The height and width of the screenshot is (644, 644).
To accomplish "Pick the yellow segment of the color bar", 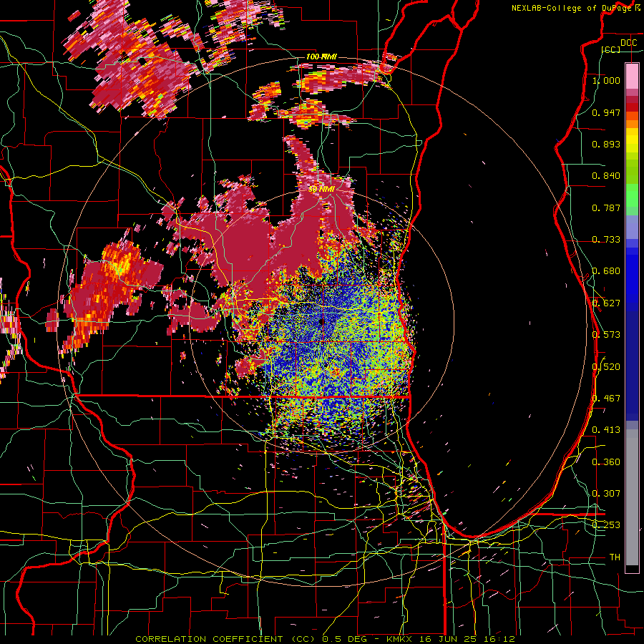I will click(632, 141).
